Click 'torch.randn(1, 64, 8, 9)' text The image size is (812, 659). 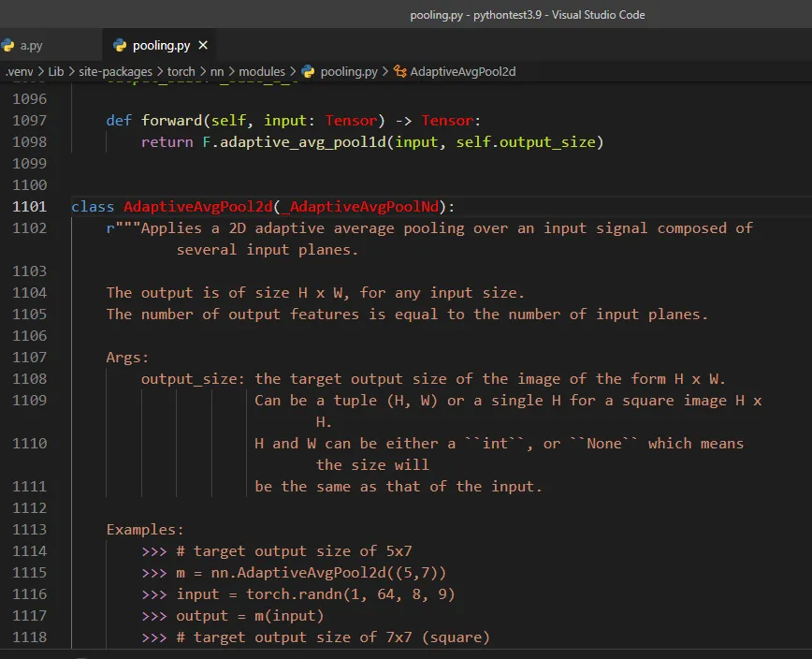(350, 594)
